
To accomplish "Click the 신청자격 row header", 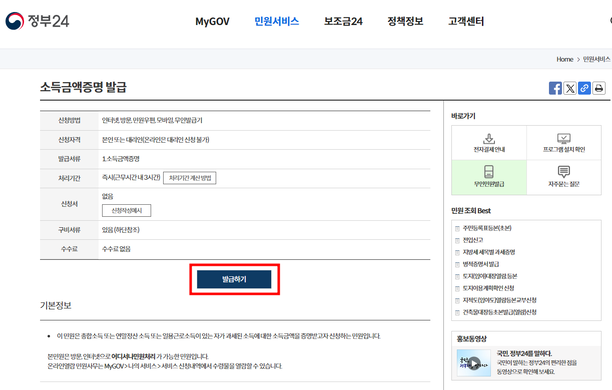I will tap(69, 140).
